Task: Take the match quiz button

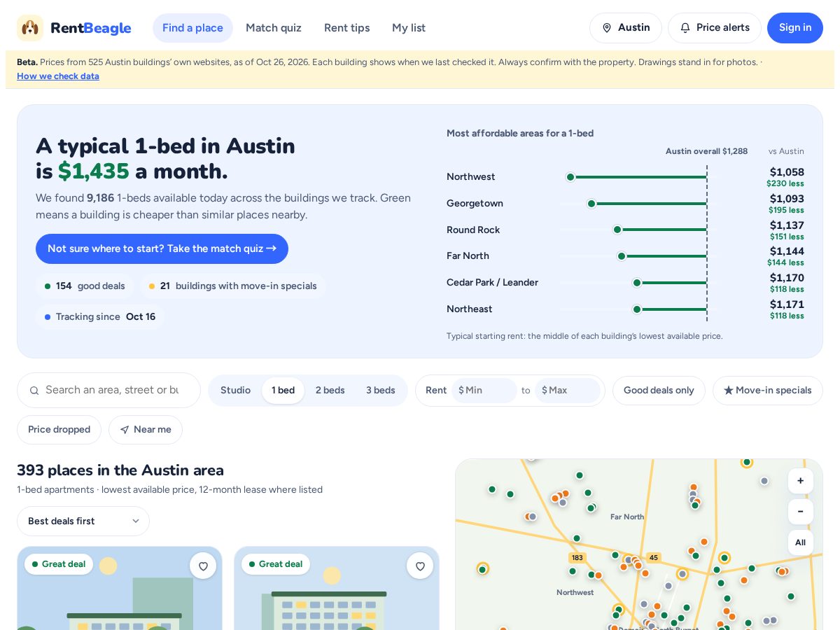Action: click(162, 248)
